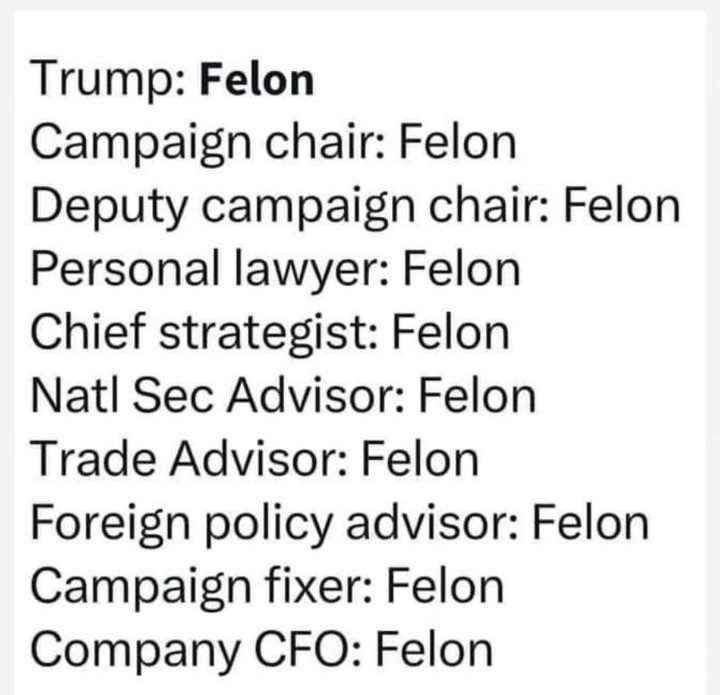The width and height of the screenshot is (720, 695).
Task: Click the Chief strategist text
Action: click(x=205, y=334)
